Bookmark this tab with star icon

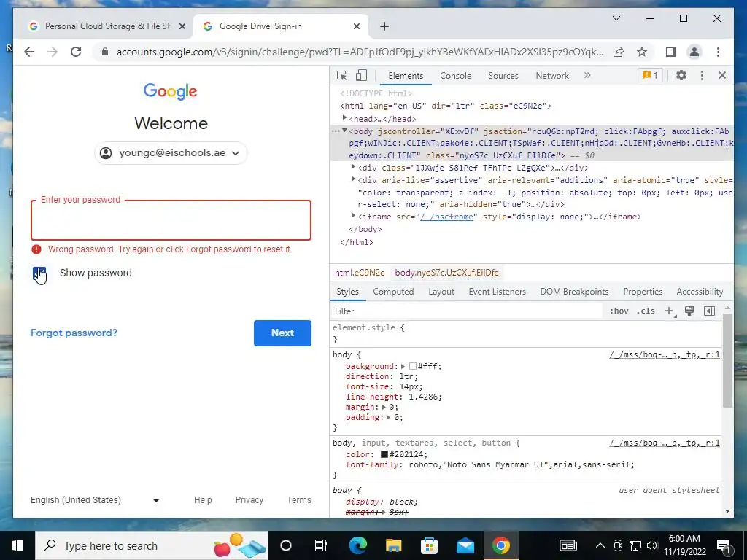[x=642, y=52]
